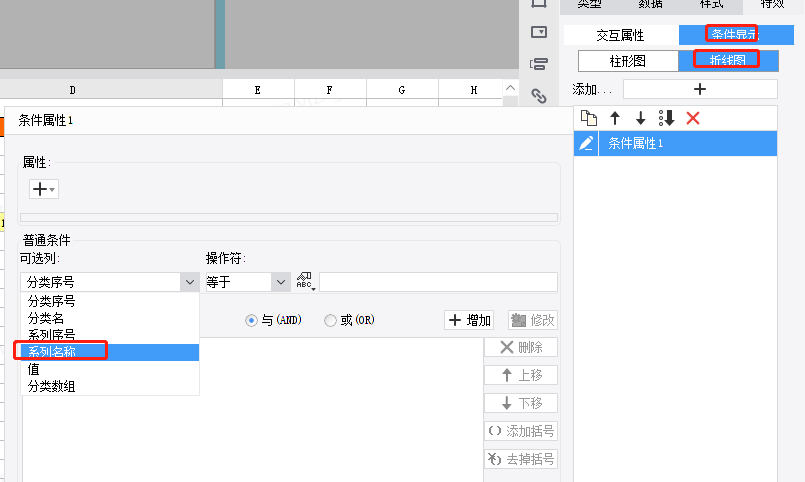Delete condition with the red X icon
Image resolution: width=805 pixels, height=482 pixels.
693,118
